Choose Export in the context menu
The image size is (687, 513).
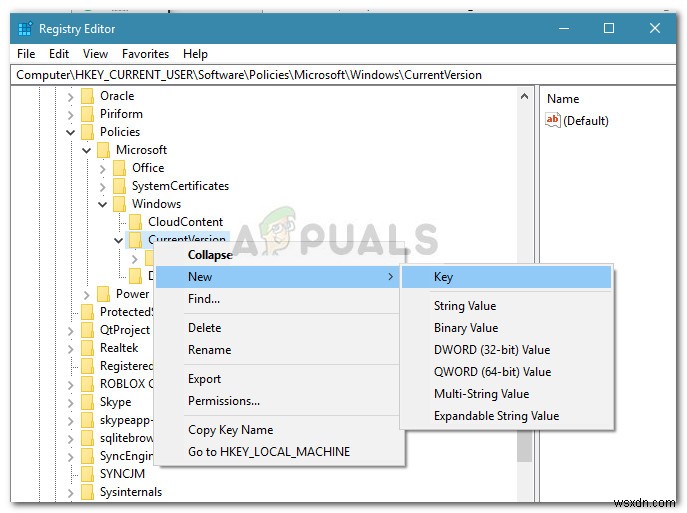point(280,379)
